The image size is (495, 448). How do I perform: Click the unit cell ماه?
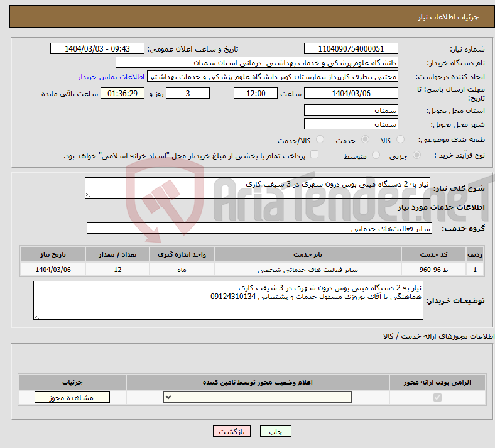click(x=182, y=270)
